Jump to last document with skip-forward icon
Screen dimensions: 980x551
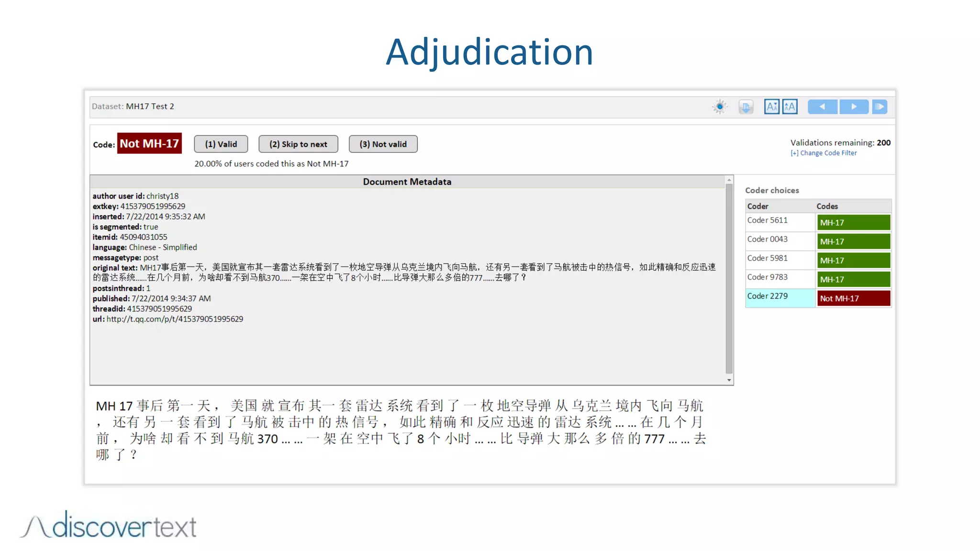880,107
